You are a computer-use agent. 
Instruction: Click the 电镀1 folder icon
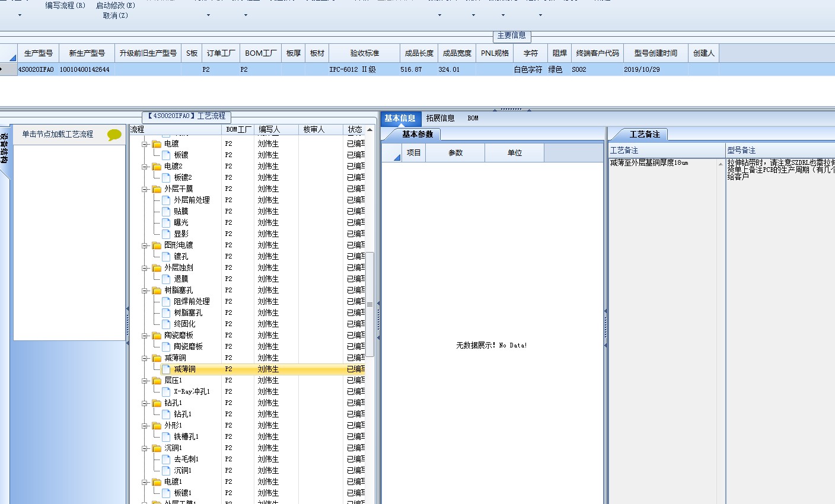click(157, 482)
